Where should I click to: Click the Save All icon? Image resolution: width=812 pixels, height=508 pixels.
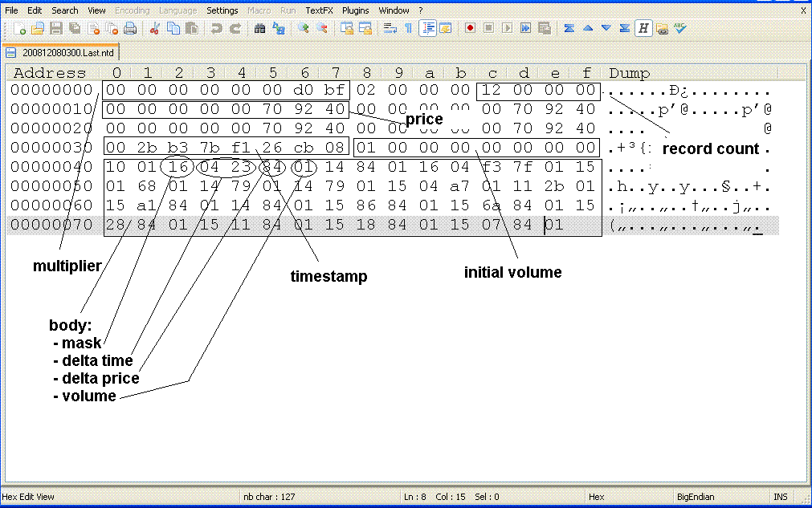click(75, 28)
